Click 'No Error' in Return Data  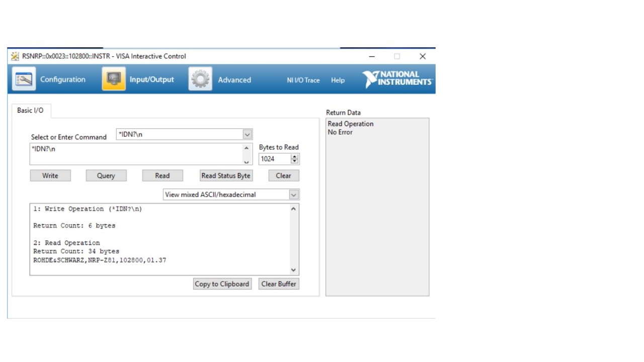[x=340, y=132]
